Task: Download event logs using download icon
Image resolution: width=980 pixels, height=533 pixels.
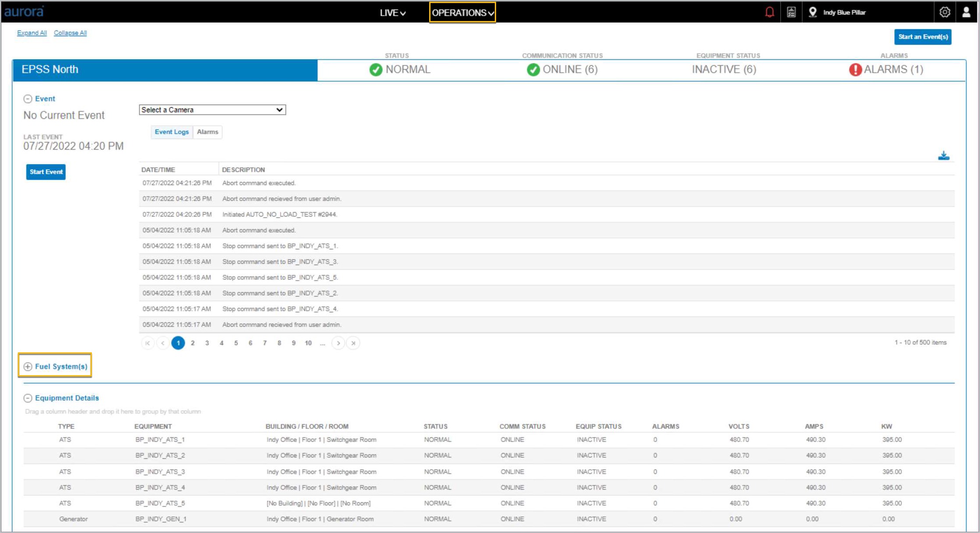Action: point(943,156)
